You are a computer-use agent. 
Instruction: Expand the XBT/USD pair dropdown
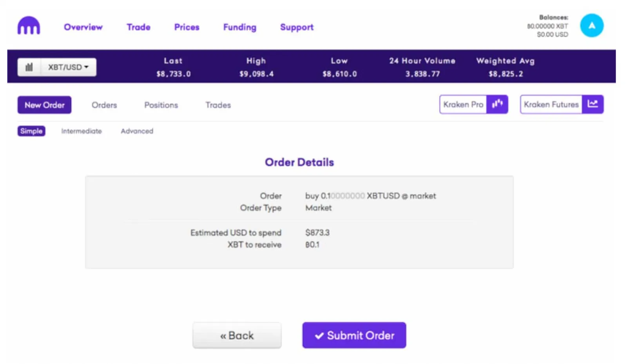point(69,67)
